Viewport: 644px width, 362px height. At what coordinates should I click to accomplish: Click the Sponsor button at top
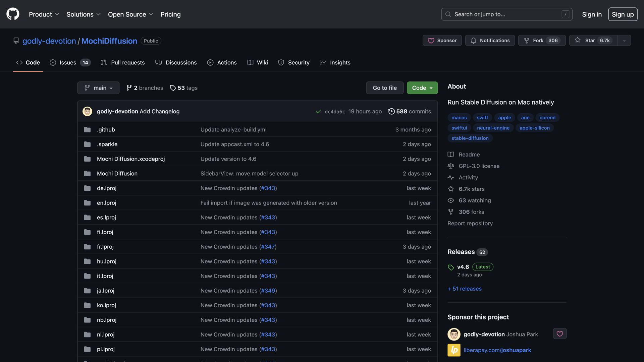click(x=442, y=40)
